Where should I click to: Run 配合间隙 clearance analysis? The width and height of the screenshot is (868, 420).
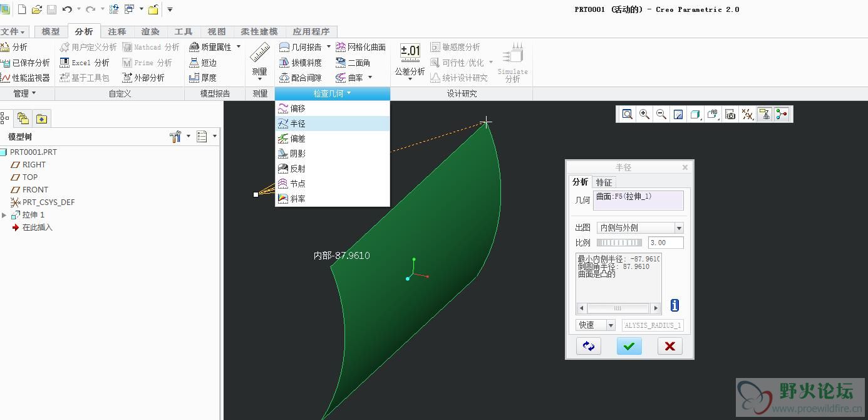[300, 78]
